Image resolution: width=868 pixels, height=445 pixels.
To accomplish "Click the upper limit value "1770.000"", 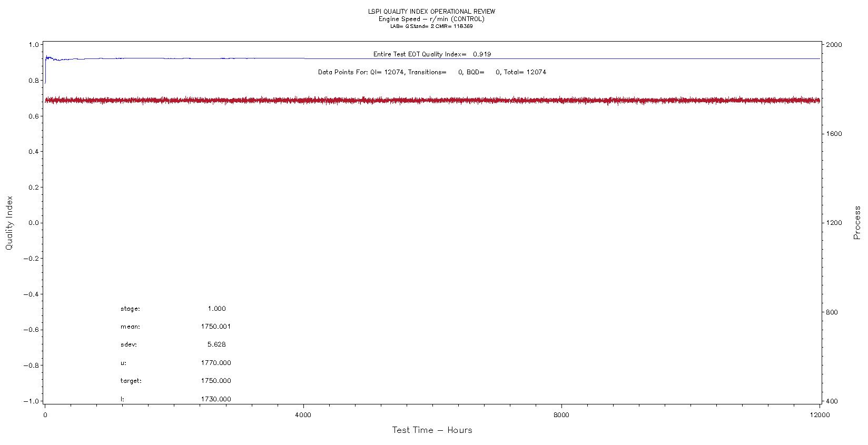I will pos(216,363).
